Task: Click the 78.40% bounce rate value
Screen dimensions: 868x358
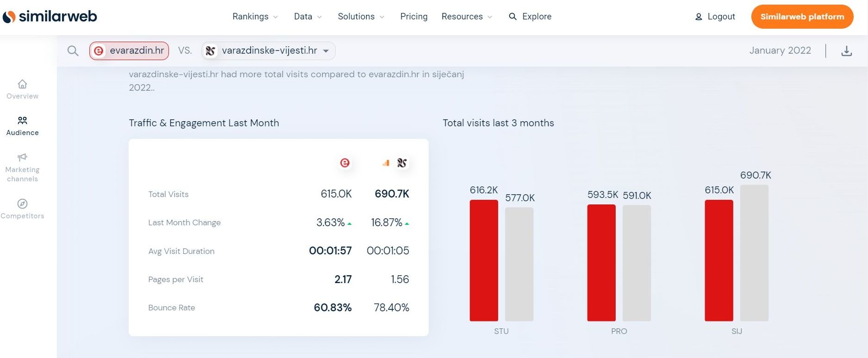Action: pyautogui.click(x=392, y=308)
